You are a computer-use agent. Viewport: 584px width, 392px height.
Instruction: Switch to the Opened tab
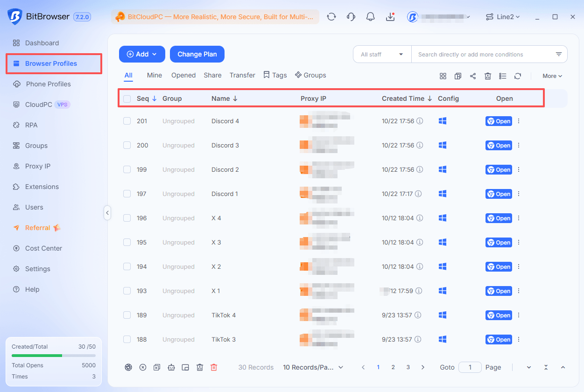point(183,75)
